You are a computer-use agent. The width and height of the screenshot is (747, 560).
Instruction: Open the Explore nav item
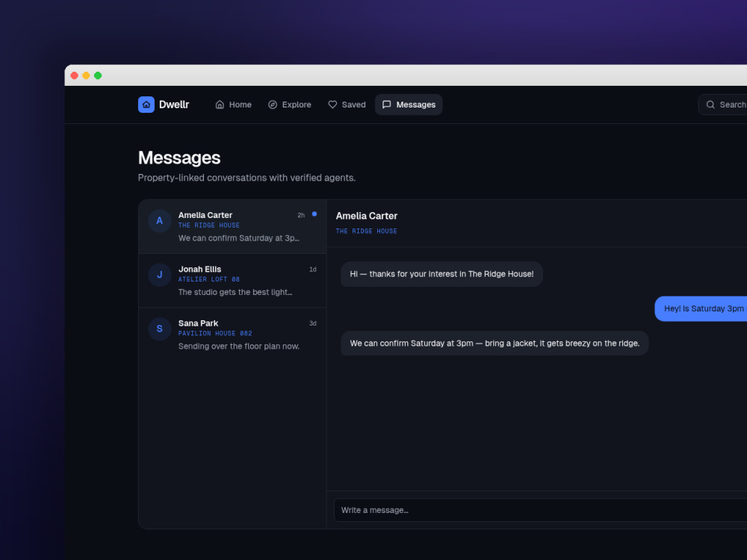[x=290, y=105]
